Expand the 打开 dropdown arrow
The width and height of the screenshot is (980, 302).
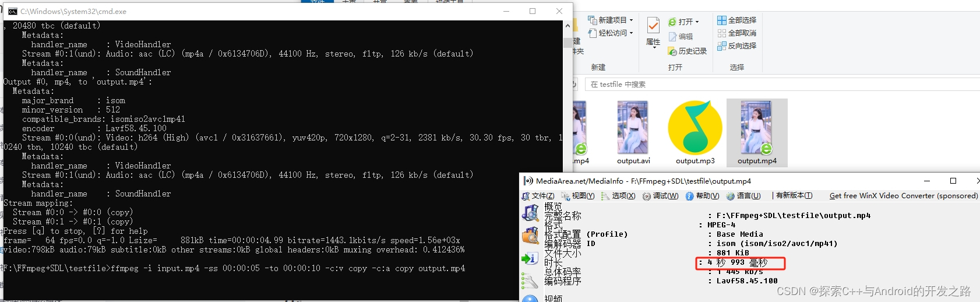[697, 22]
